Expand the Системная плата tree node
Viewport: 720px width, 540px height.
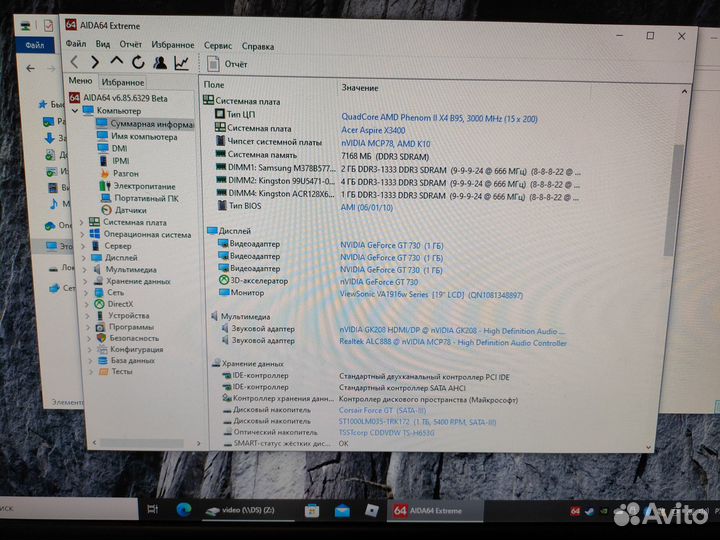coord(83,222)
